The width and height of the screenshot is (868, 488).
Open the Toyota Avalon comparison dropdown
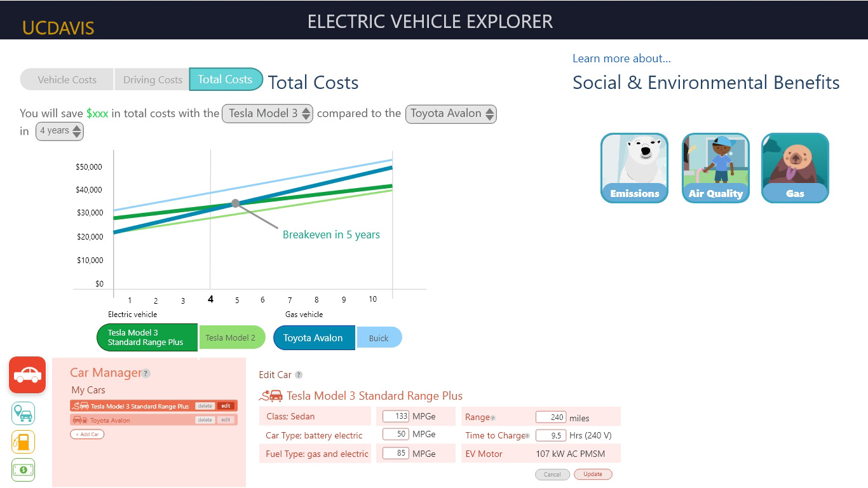coord(451,114)
